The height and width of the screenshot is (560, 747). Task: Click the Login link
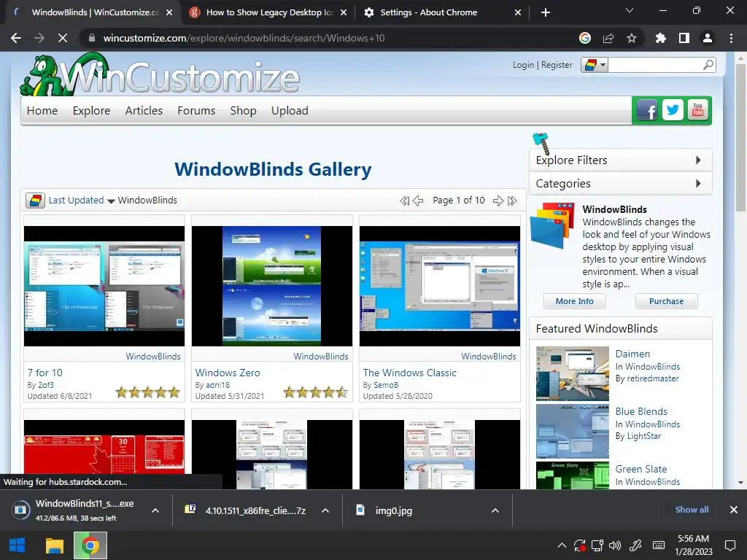click(x=523, y=65)
